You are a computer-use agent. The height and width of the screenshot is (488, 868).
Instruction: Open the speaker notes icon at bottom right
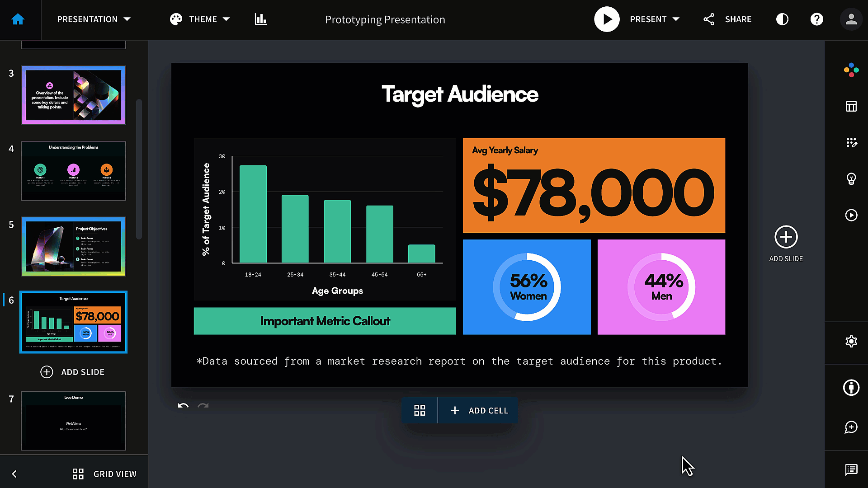[x=851, y=470]
